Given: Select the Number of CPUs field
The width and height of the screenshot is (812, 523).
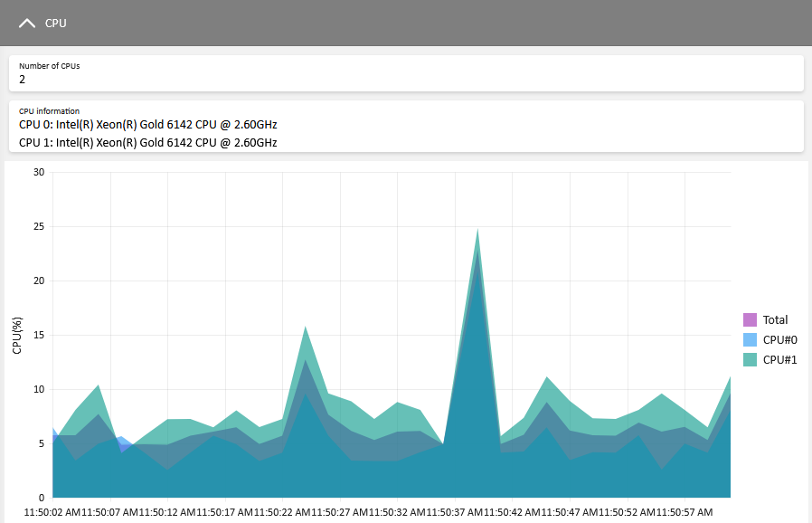Looking at the screenshot, I should click(x=406, y=73).
